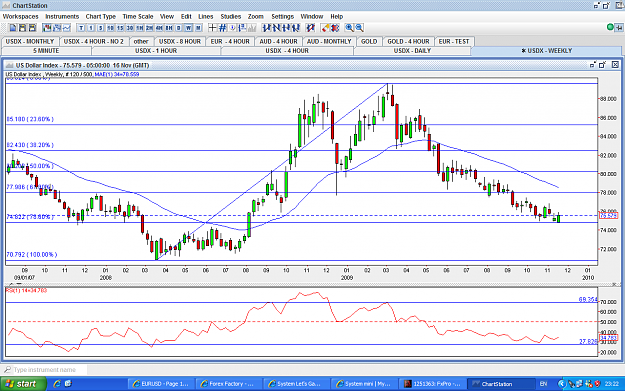Switch chart type to candlesticks icon
Viewport: 625px width, 391px height.
tap(47, 28)
